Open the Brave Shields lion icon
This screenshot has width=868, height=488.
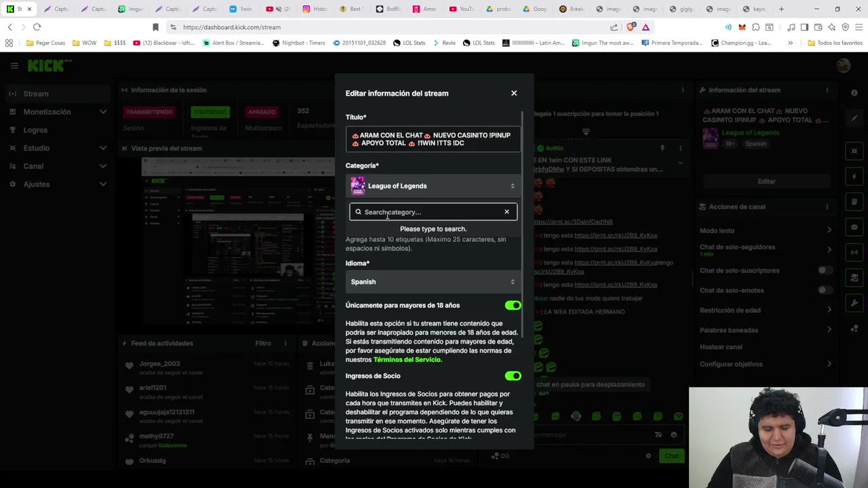[631, 27]
